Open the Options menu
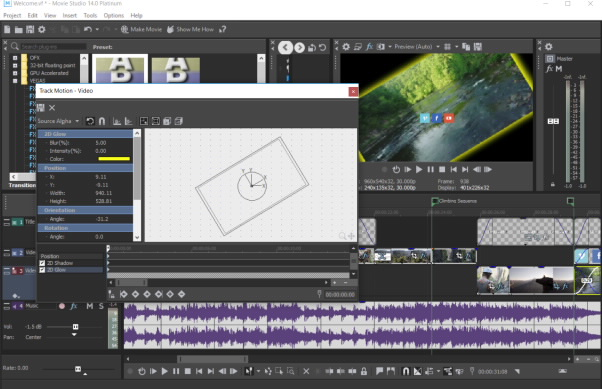Viewport: 602px width, 389px height. pos(114,15)
